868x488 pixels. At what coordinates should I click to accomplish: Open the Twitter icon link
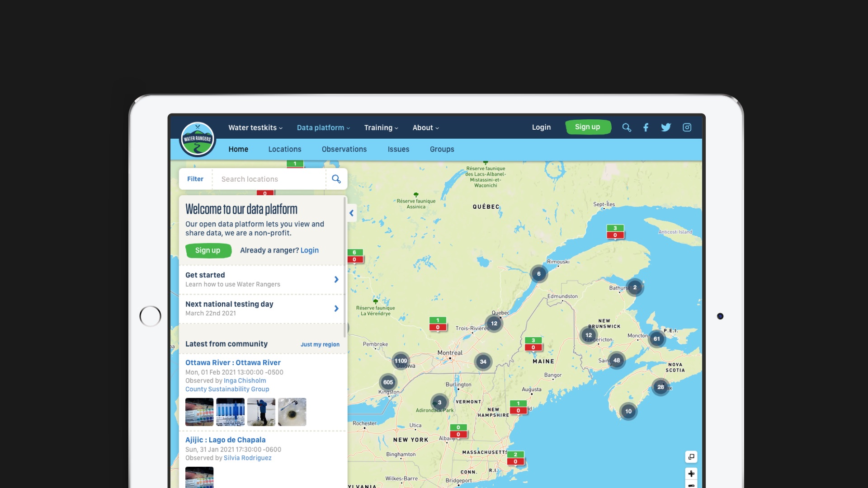point(666,127)
